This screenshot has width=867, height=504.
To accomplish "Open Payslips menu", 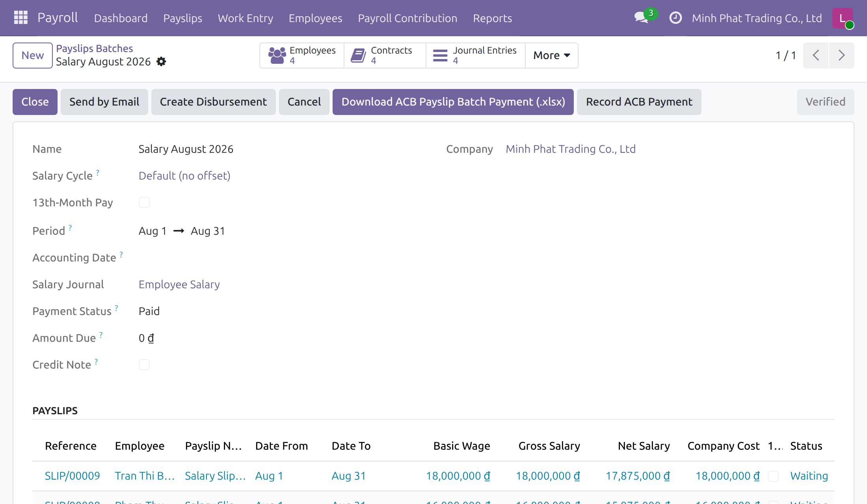I will tap(183, 18).
